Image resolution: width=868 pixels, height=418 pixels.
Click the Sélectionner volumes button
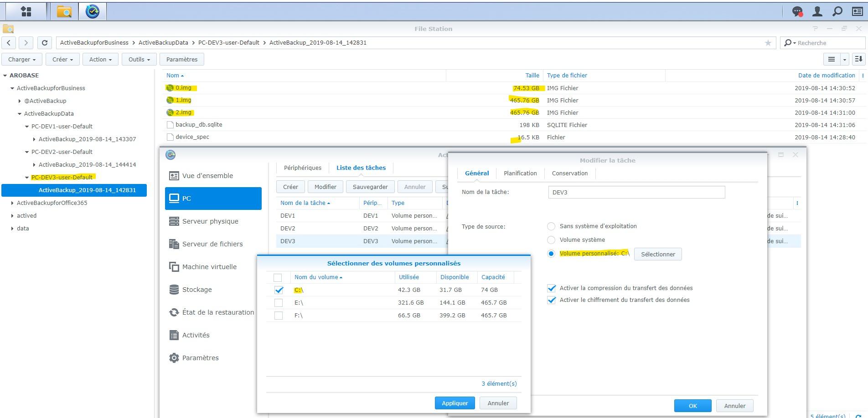pyautogui.click(x=658, y=254)
